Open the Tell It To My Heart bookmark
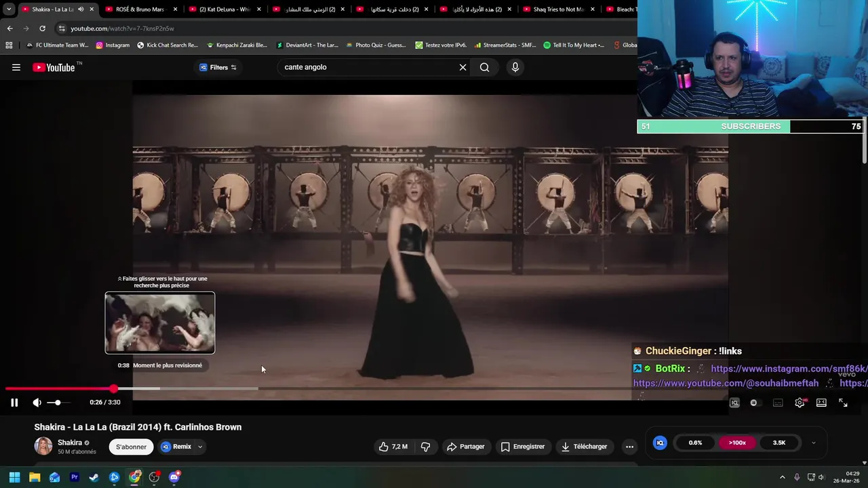The image size is (868, 488). coord(574,45)
